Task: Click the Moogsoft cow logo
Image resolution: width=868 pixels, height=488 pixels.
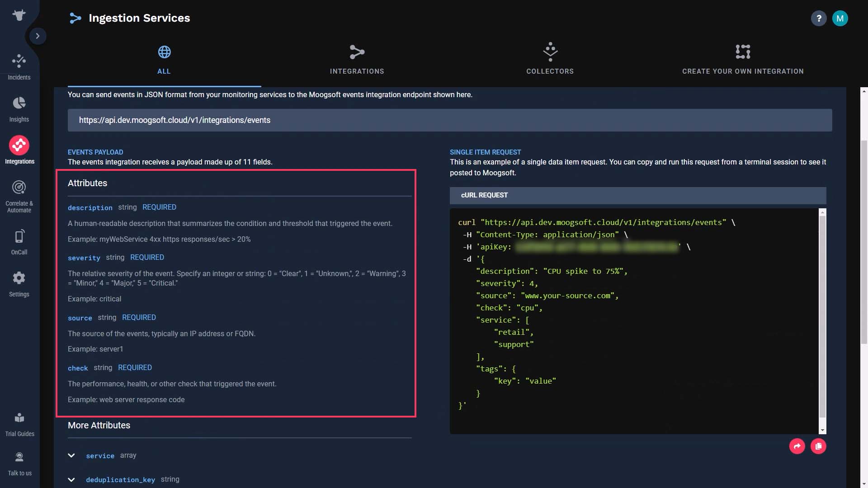Action: pyautogui.click(x=19, y=15)
